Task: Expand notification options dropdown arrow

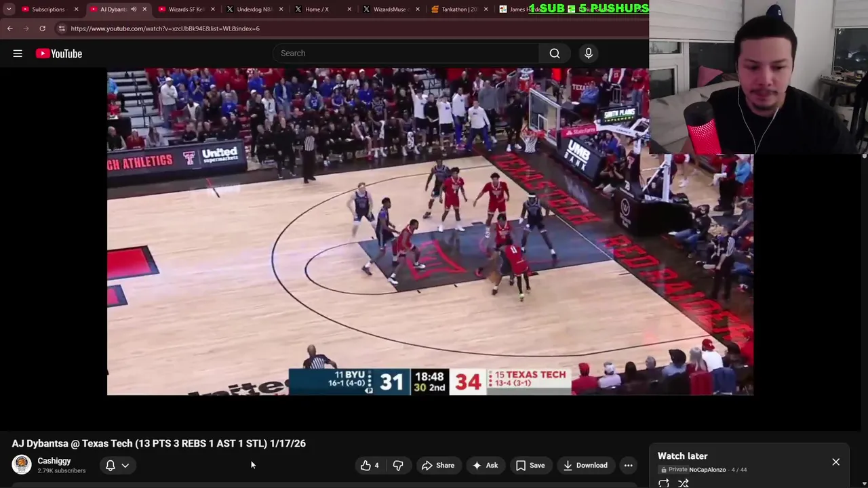Action: point(125,466)
